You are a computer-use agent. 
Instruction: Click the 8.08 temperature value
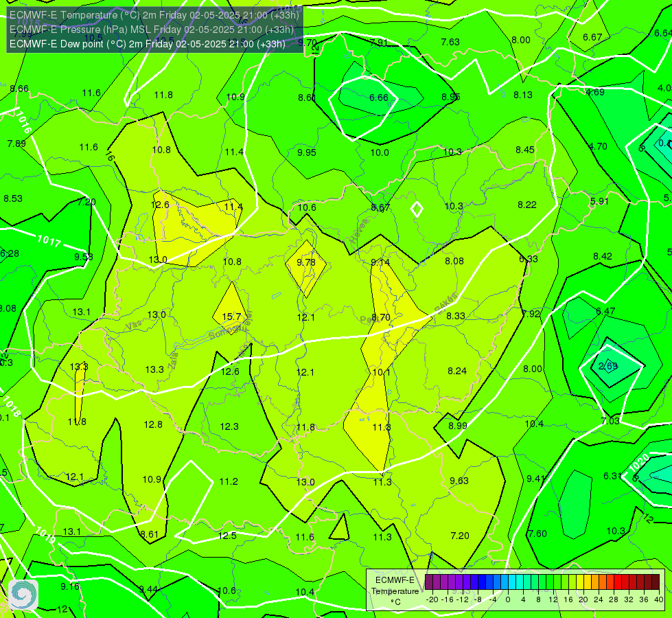(x=454, y=261)
